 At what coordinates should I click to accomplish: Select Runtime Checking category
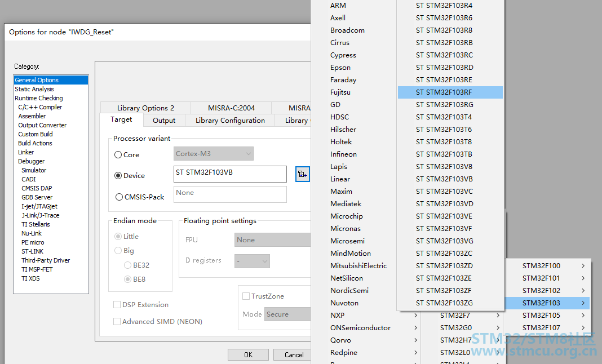39,98
